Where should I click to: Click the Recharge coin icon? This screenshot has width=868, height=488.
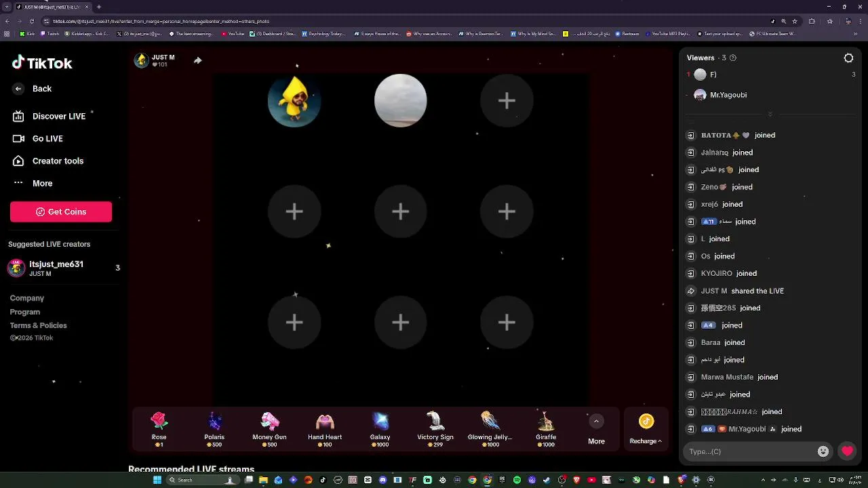point(646,422)
